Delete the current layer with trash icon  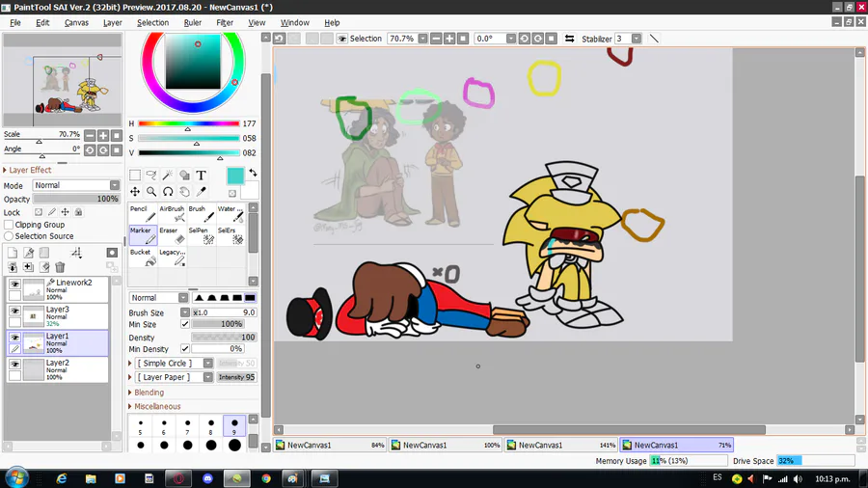click(x=60, y=267)
